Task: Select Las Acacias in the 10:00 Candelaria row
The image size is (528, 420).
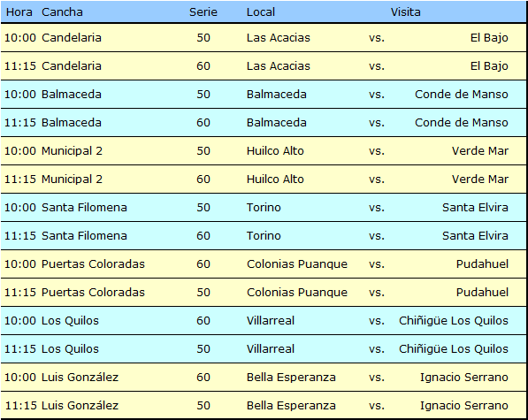Action: pyautogui.click(x=278, y=38)
